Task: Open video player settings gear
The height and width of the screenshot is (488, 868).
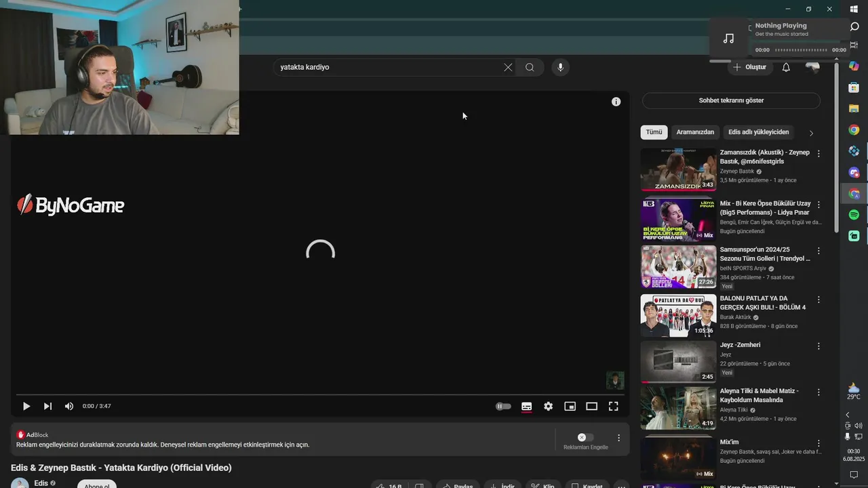Action: [x=548, y=406]
